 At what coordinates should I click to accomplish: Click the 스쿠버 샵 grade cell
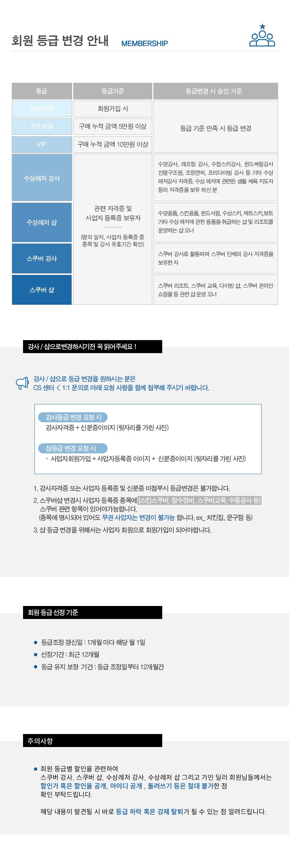tap(42, 290)
